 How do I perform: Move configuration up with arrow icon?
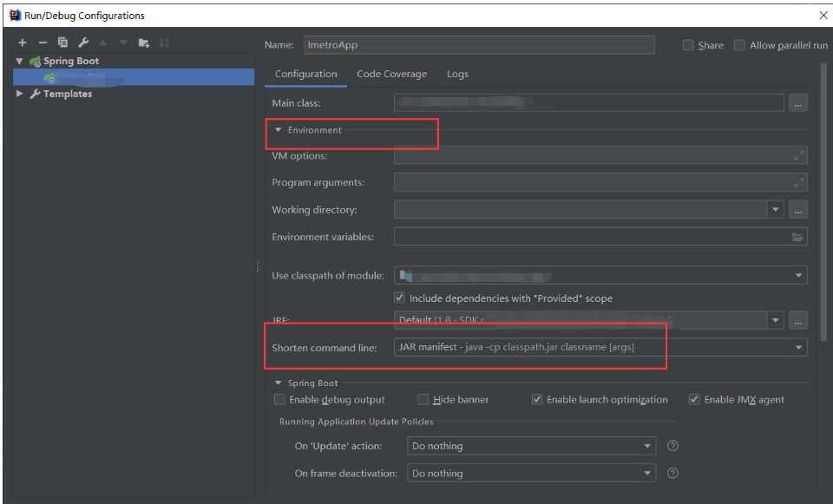coord(103,43)
